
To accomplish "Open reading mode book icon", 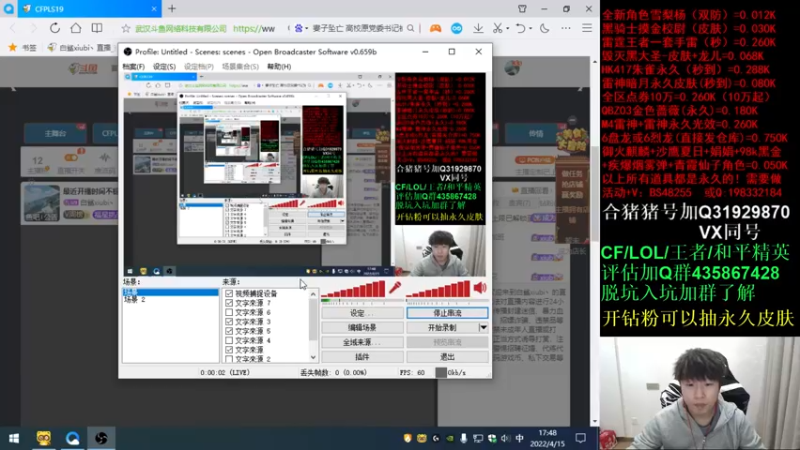I will (x=96, y=28).
